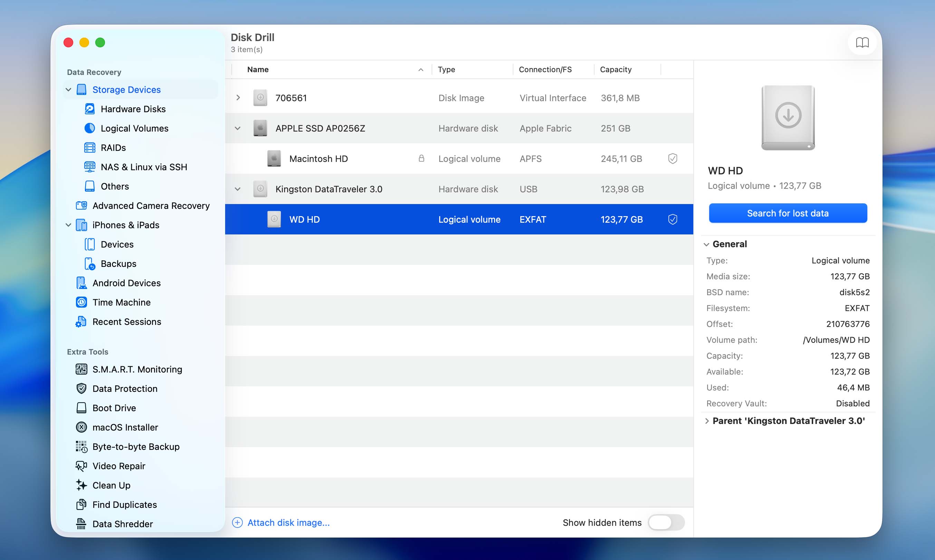Click the Attach disk image… link
The height and width of the screenshot is (560, 935).
(288, 522)
